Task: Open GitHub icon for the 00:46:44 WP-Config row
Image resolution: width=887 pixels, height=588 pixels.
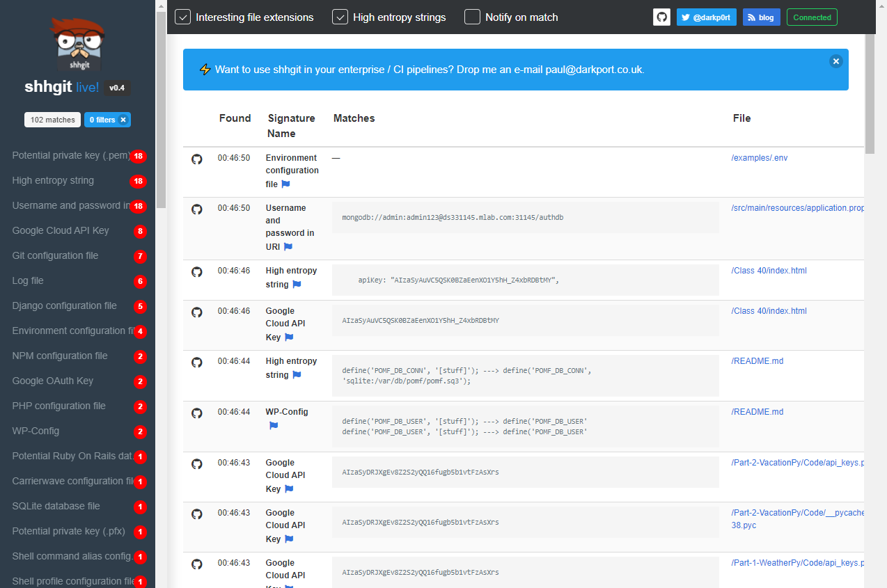Action: pyautogui.click(x=197, y=413)
